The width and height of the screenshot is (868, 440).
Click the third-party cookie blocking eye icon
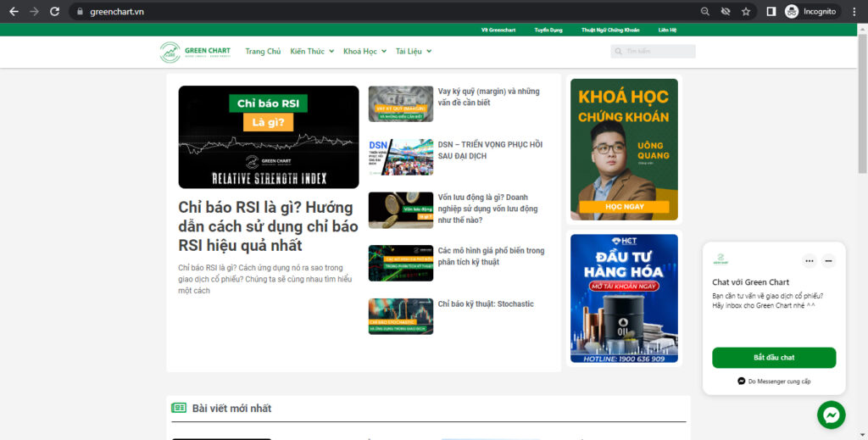[x=726, y=11]
